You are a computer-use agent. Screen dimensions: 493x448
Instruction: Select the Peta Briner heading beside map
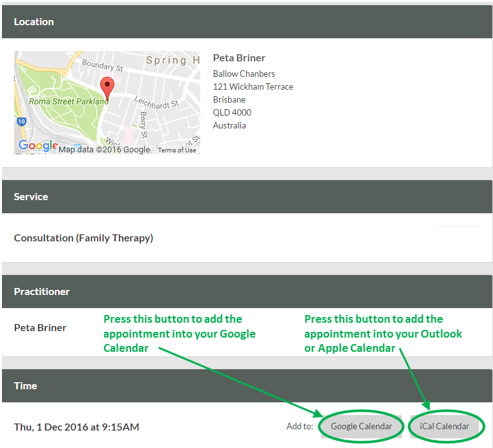(239, 58)
